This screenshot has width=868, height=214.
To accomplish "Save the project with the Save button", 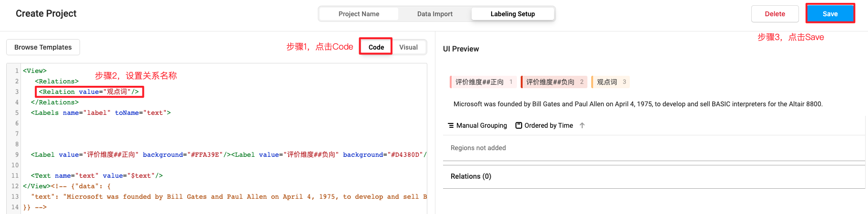I will (x=830, y=14).
